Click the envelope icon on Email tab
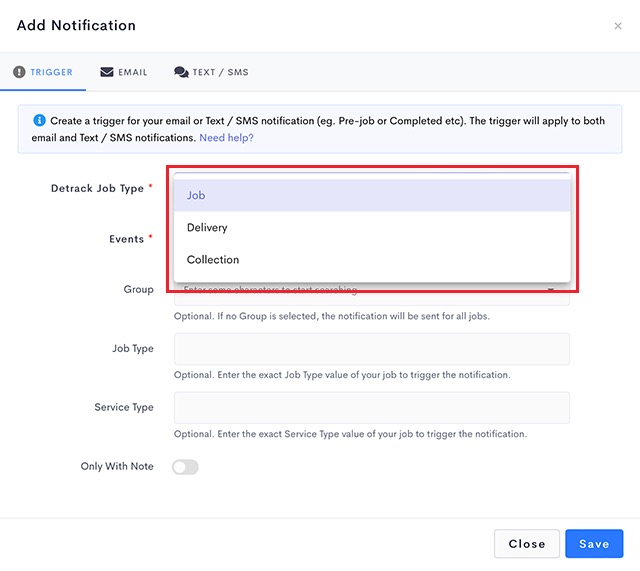Image resolution: width=640 pixels, height=571 pixels. pyautogui.click(x=107, y=72)
